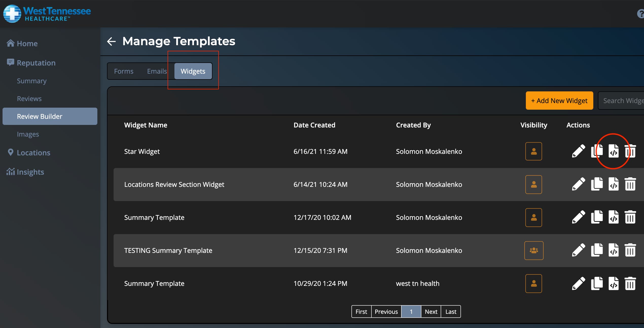
Task: Duplicate the 12/17/20 Summary Template
Action: [597, 217]
